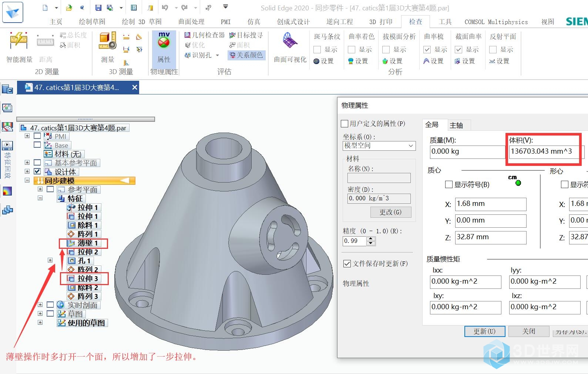Check 显示符号(B) under 质心
The height and width of the screenshot is (374, 588).
449,184
